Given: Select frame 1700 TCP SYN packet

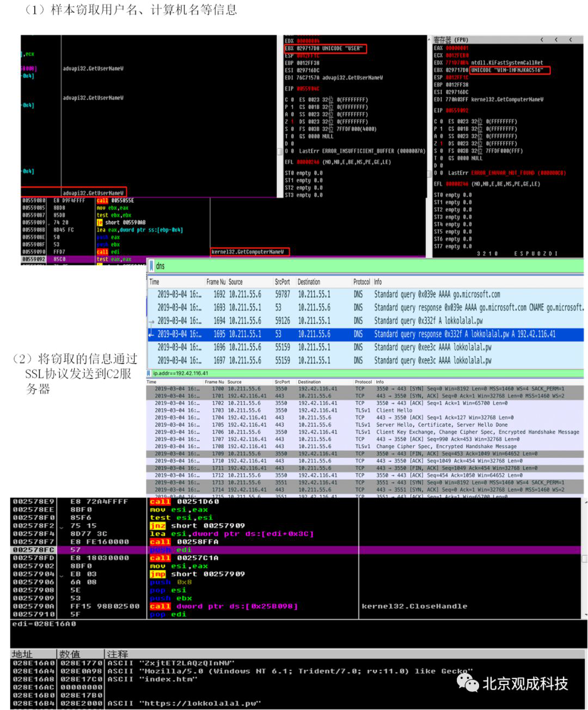Looking at the screenshot, I should coord(365,389).
